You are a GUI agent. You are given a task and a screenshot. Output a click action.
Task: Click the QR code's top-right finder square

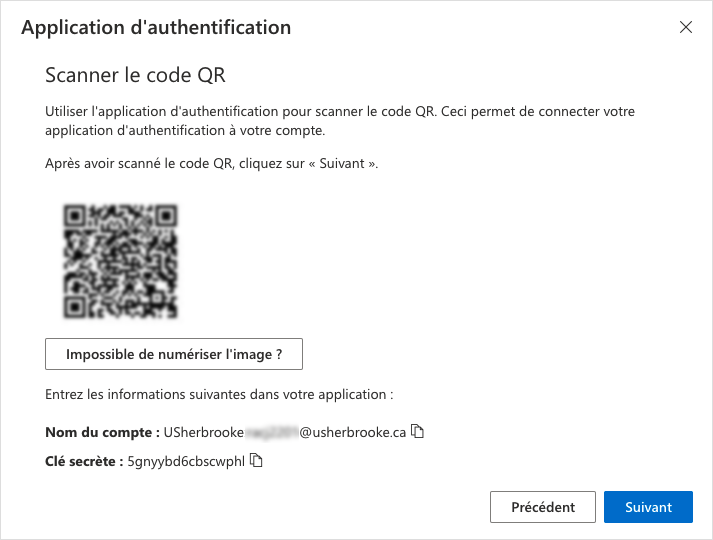(x=166, y=216)
